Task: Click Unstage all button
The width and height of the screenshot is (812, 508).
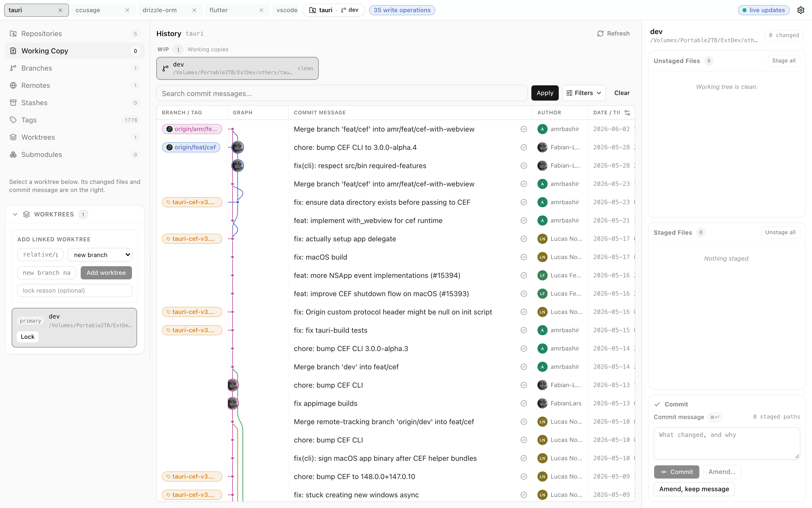Action: tap(780, 232)
